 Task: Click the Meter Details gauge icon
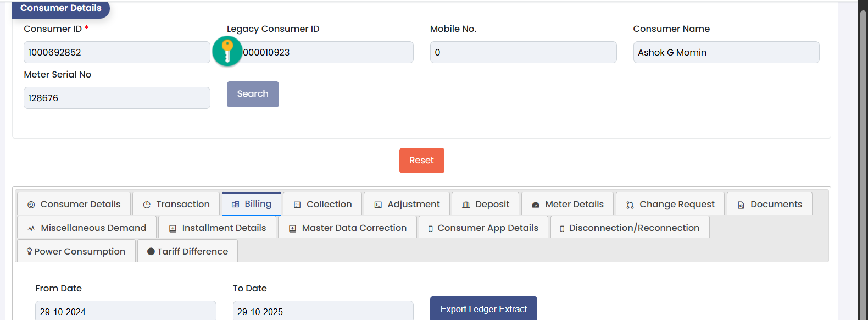536,205
